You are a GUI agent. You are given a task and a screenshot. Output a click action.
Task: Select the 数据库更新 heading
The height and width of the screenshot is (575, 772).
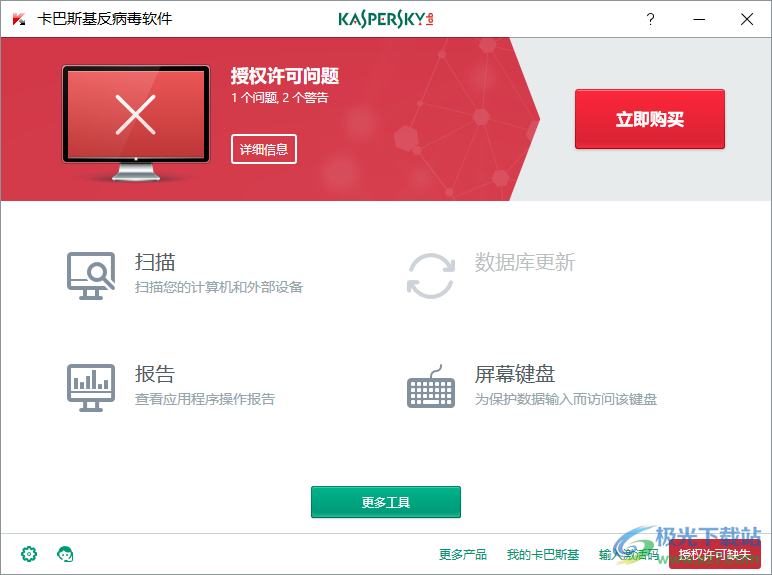click(x=525, y=262)
